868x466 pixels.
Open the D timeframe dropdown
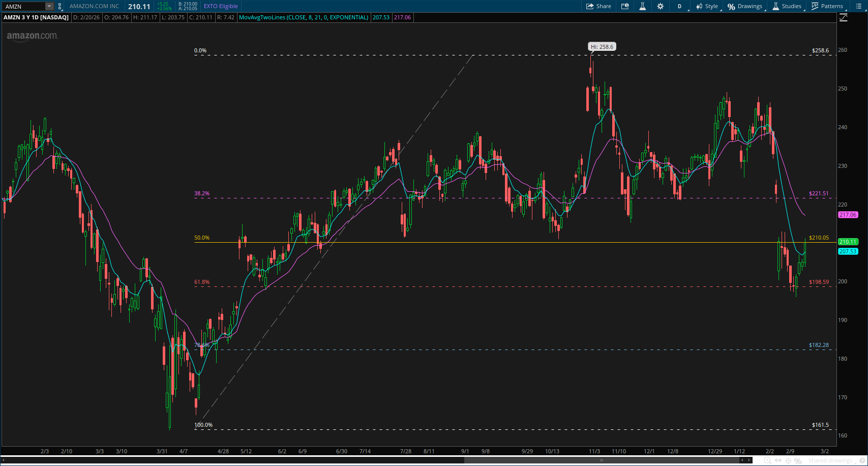(x=680, y=6)
